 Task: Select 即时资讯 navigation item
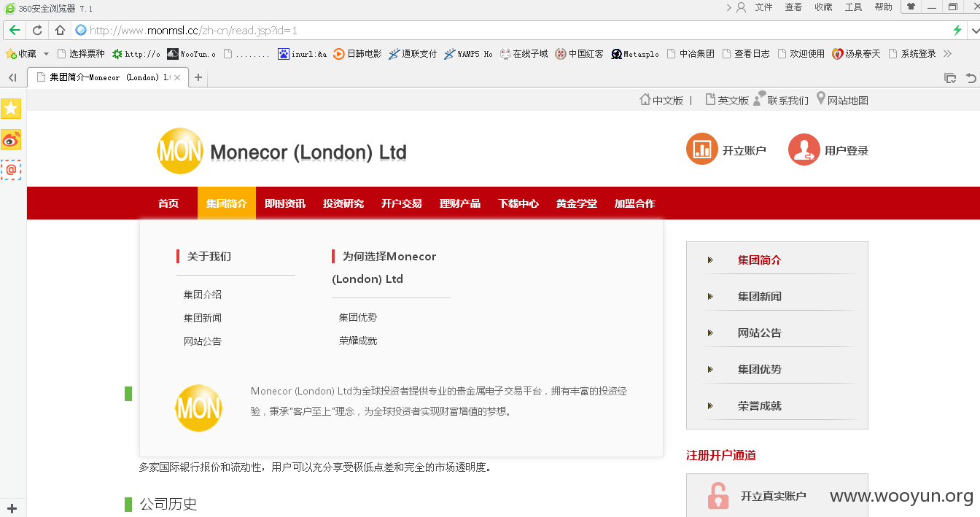285,203
